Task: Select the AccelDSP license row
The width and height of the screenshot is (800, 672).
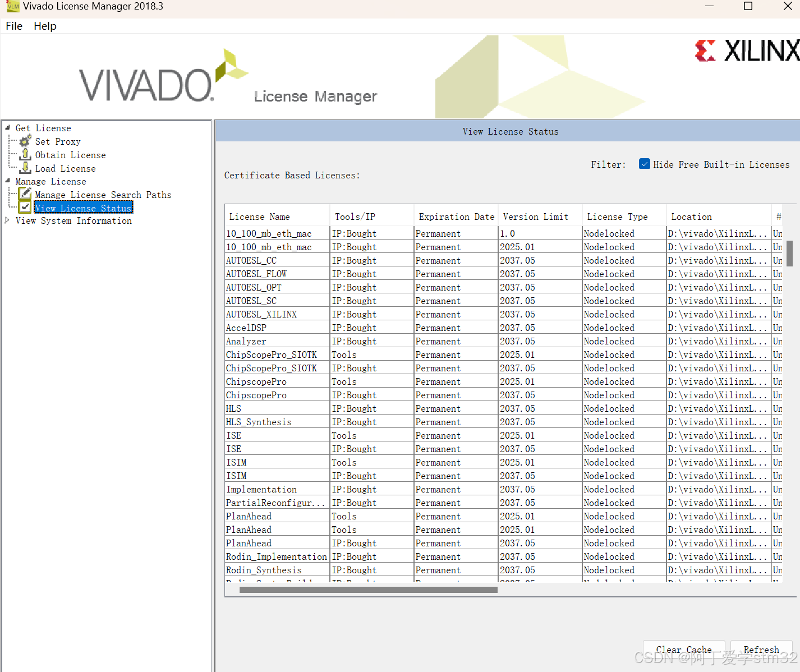Action: 504,328
